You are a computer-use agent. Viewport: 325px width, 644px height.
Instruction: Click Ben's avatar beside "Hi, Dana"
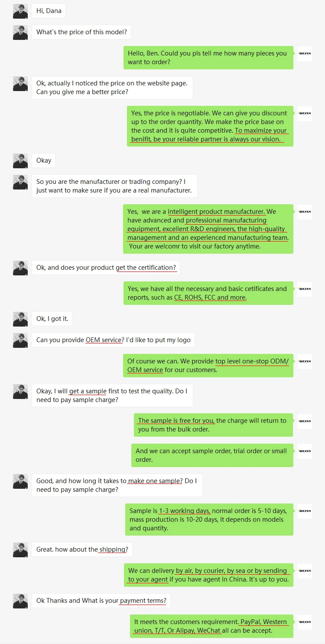pyautogui.click(x=20, y=11)
